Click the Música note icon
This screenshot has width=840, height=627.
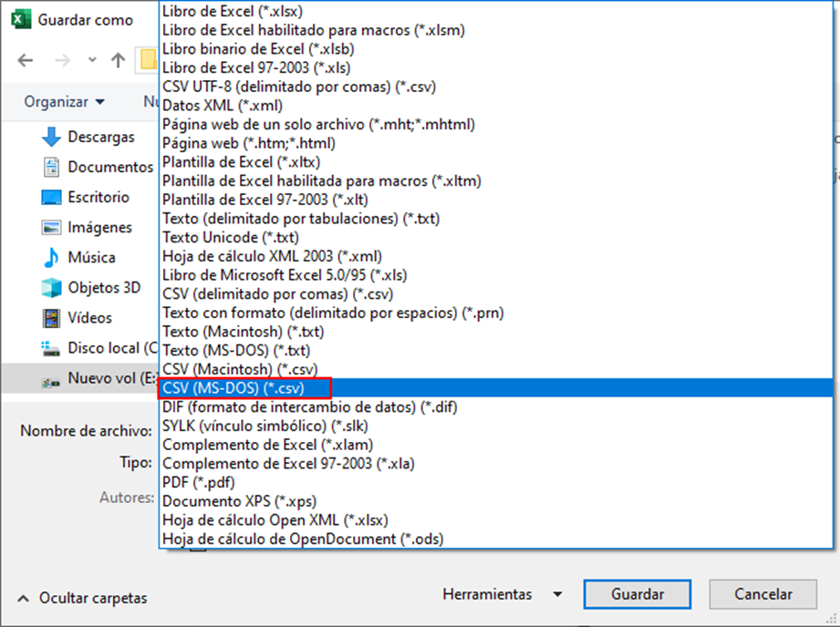click(x=52, y=258)
